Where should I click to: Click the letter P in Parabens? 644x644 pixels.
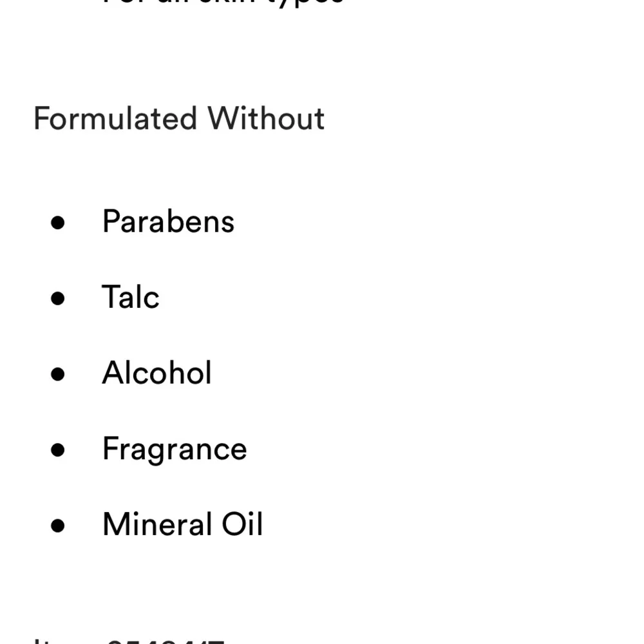[111, 222]
